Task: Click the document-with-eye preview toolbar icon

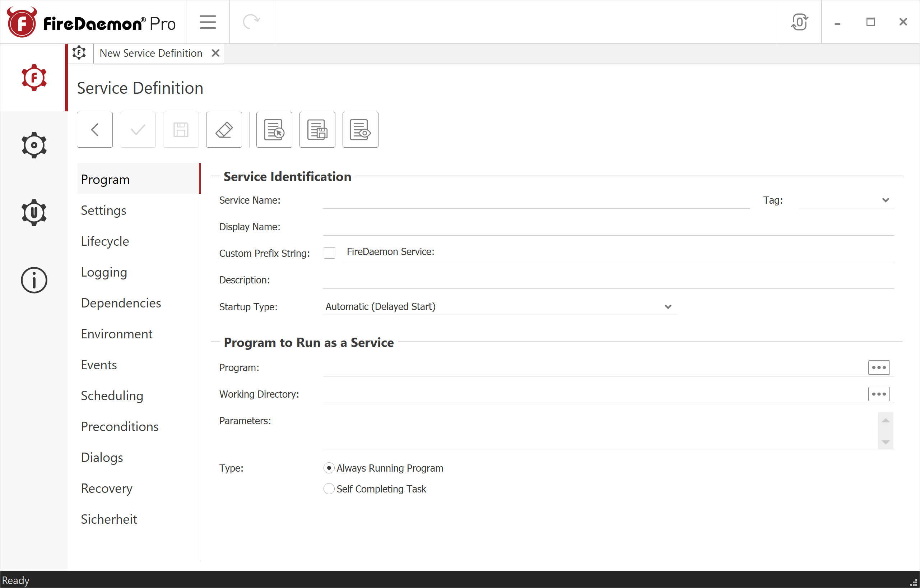Action: (x=360, y=130)
